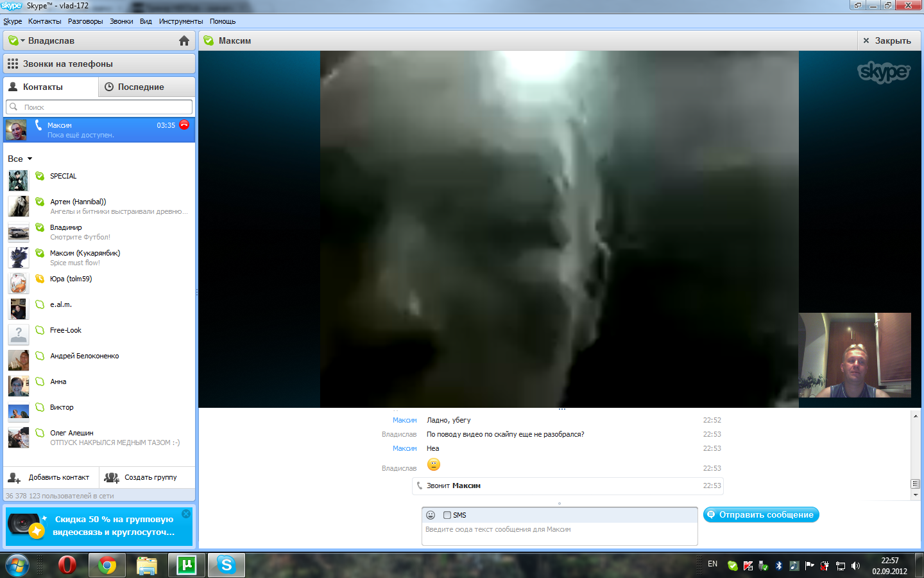The height and width of the screenshot is (578, 924).
Task: Click the sent smiley emoticon in the chat
Action: (434, 464)
